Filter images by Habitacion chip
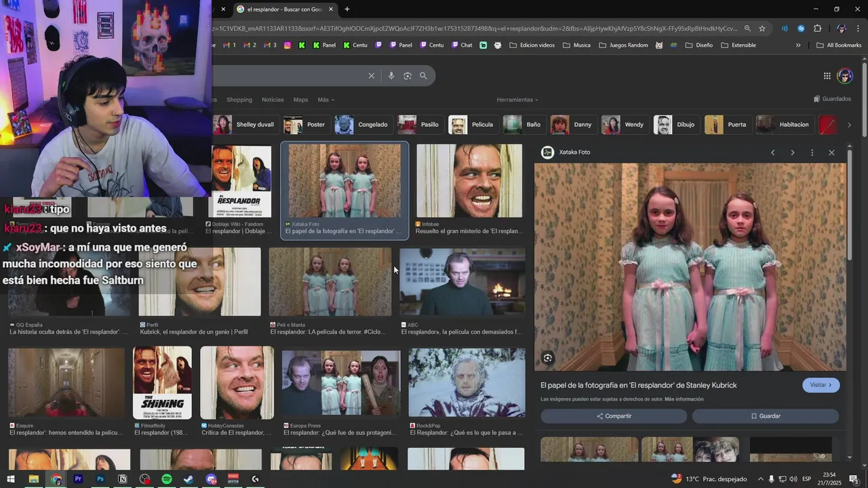 click(784, 125)
